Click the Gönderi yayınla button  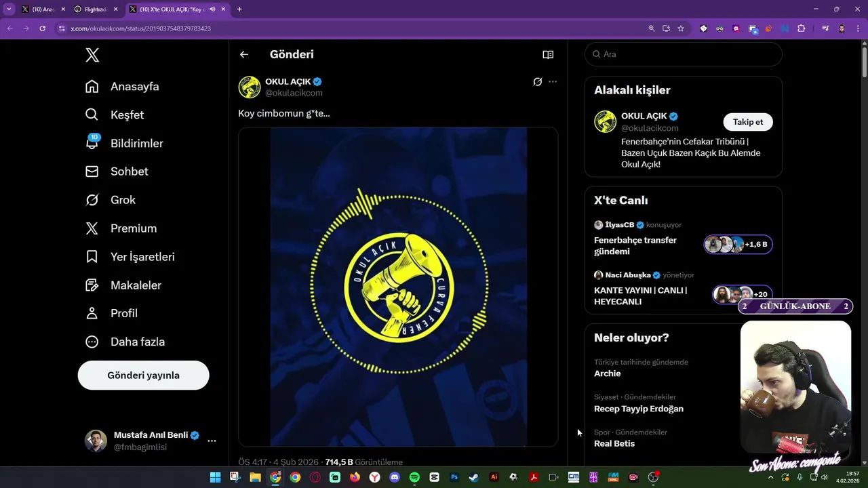(x=143, y=375)
